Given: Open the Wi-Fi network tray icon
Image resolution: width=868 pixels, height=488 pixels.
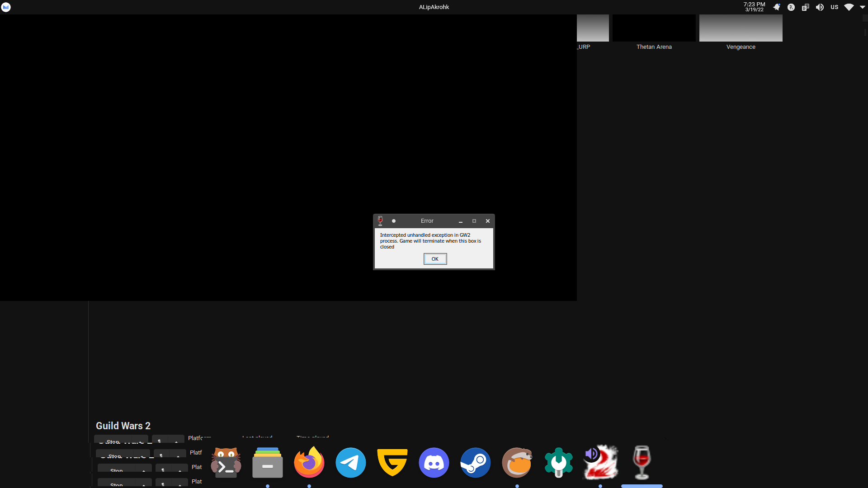Looking at the screenshot, I should pos(849,7).
